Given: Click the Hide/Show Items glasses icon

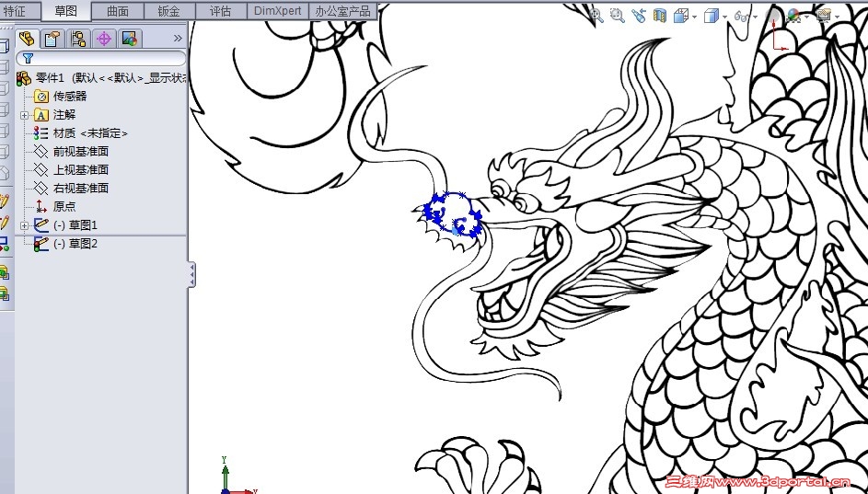Looking at the screenshot, I should [x=741, y=17].
